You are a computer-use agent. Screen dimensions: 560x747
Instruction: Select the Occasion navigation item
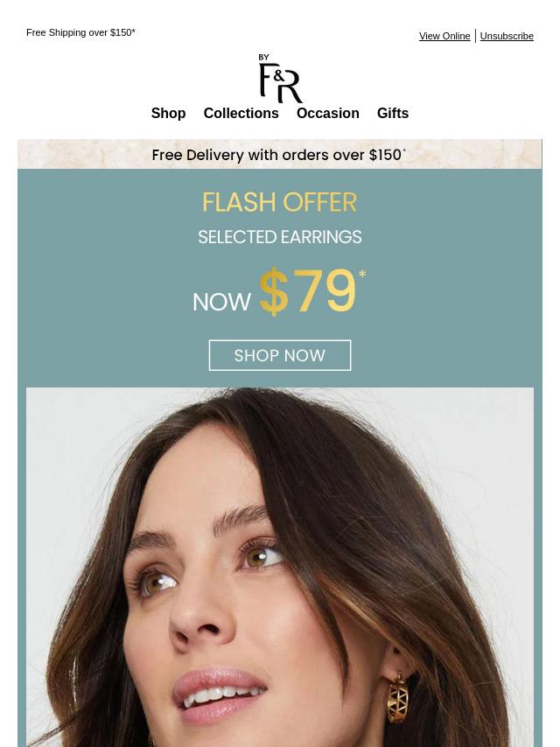328,114
